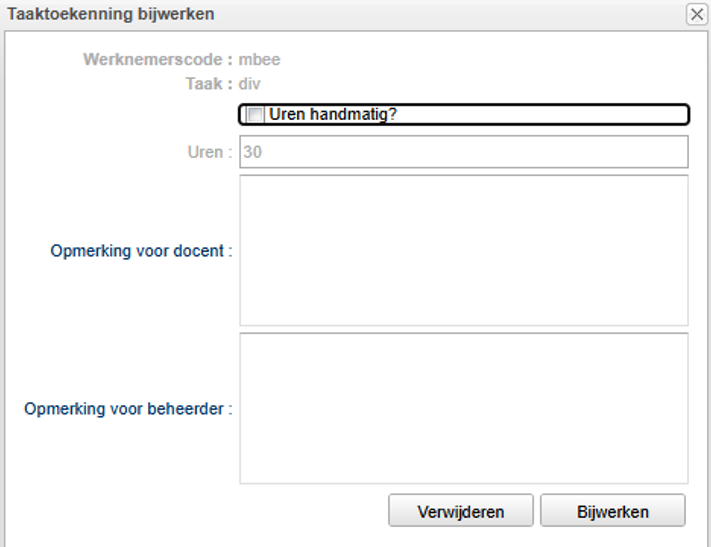Image resolution: width=711 pixels, height=547 pixels.
Task: Click the 'Taaktoekenning bijwerken' dialog title
Action: tap(110, 14)
